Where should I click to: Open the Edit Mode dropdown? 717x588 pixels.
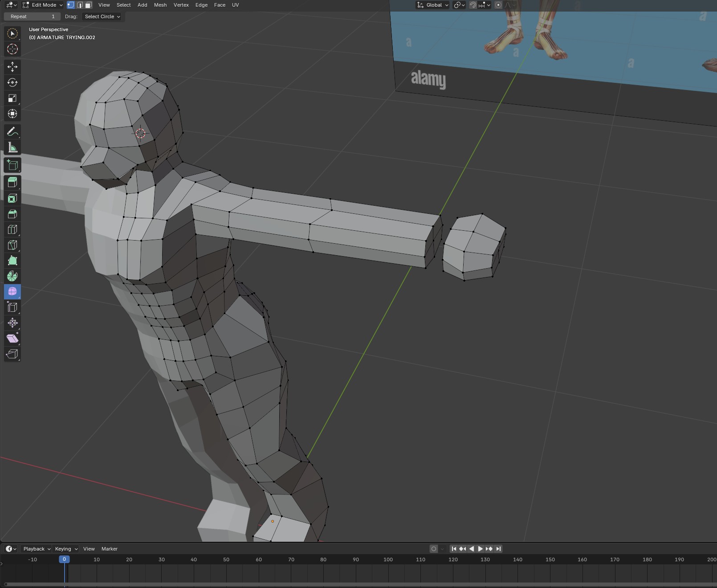pyautogui.click(x=43, y=5)
